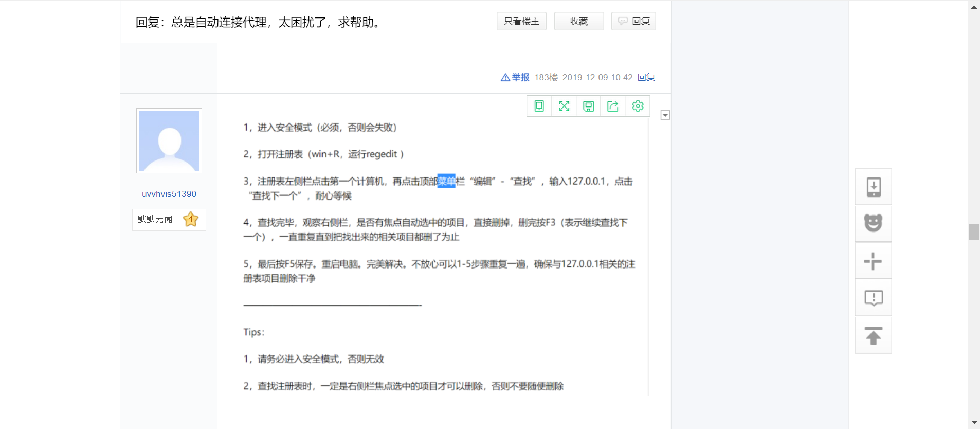Click the line 2，打开注册表 win+R regedit

click(x=324, y=154)
